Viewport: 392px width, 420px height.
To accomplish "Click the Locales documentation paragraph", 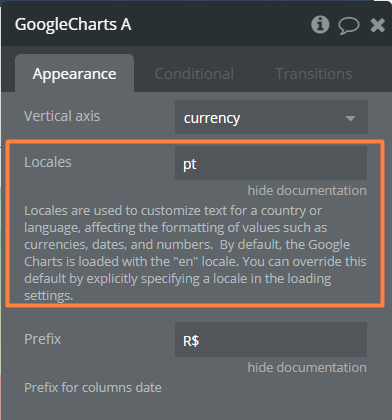I will (195, 253).
